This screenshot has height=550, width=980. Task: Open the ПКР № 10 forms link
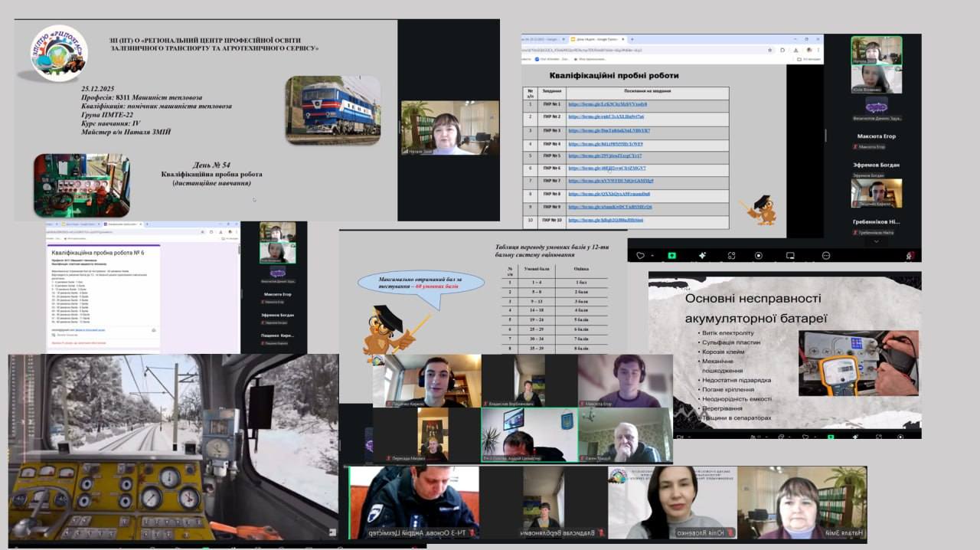point(605,220)
